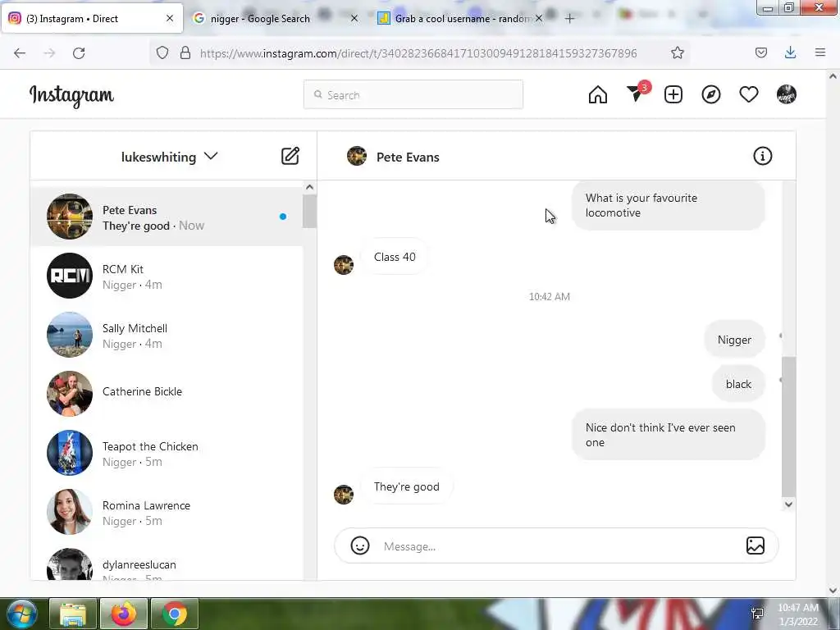The width and height of the screenshot is (840, 630).
Task: Open the emoji picker in message box
Action: pyautogui.click(x=360, y=546)
